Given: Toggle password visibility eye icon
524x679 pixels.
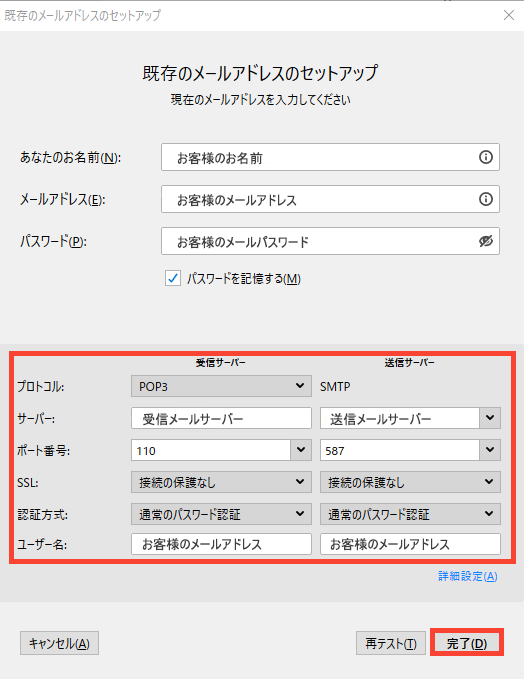Looking at the screenshot, I should click(x=485, y=241).
